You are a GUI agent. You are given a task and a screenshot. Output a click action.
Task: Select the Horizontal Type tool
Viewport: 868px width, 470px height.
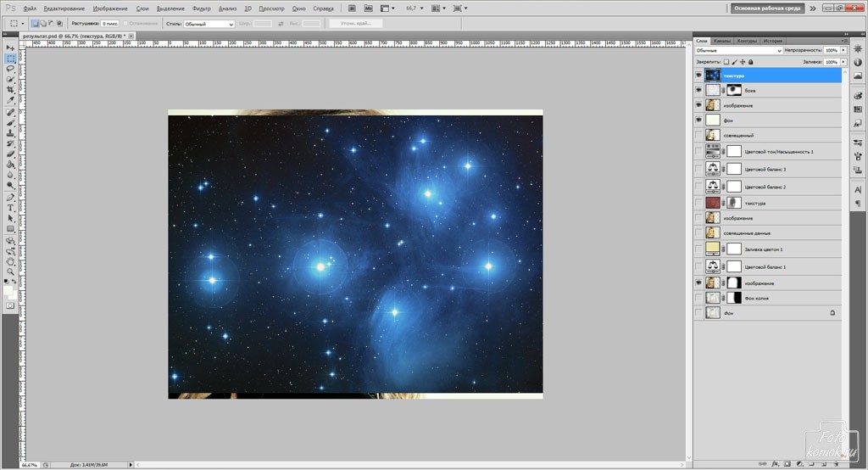coord(10,207)
